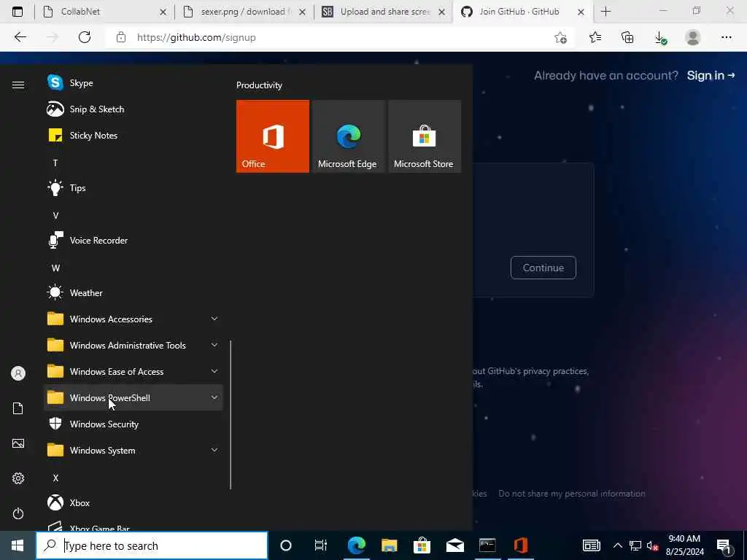Launch Snip & Sketch app
The height and width of the screenshot is (560, 747).
click(x=133, y=109)
